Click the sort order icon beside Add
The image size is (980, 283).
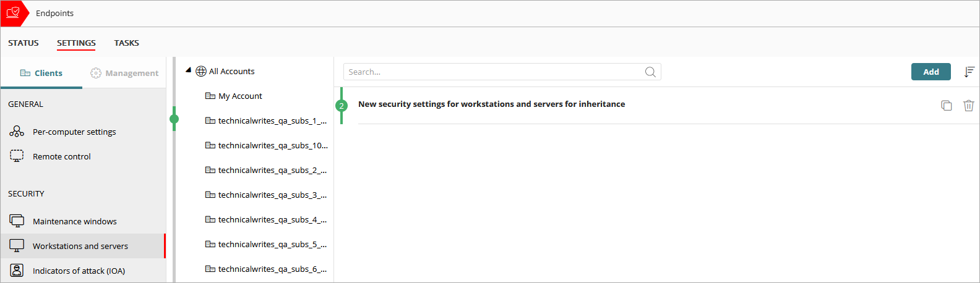969,72
